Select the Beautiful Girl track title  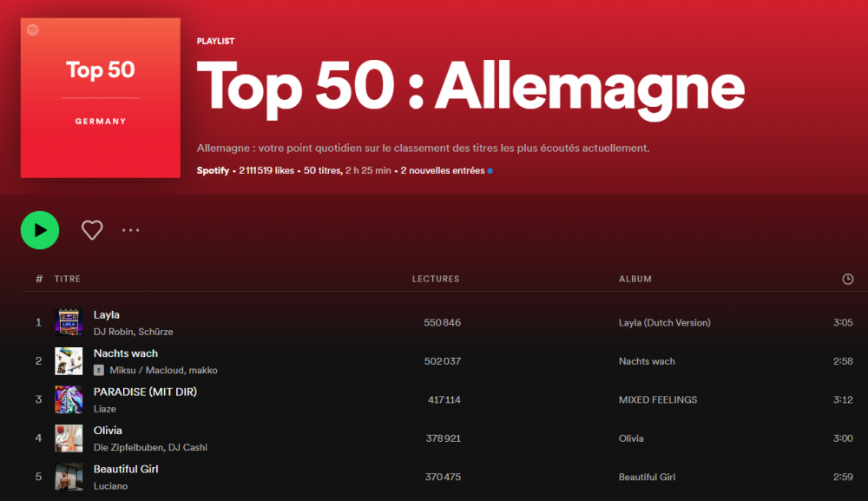pyautogui.click(x=126, y=469)
